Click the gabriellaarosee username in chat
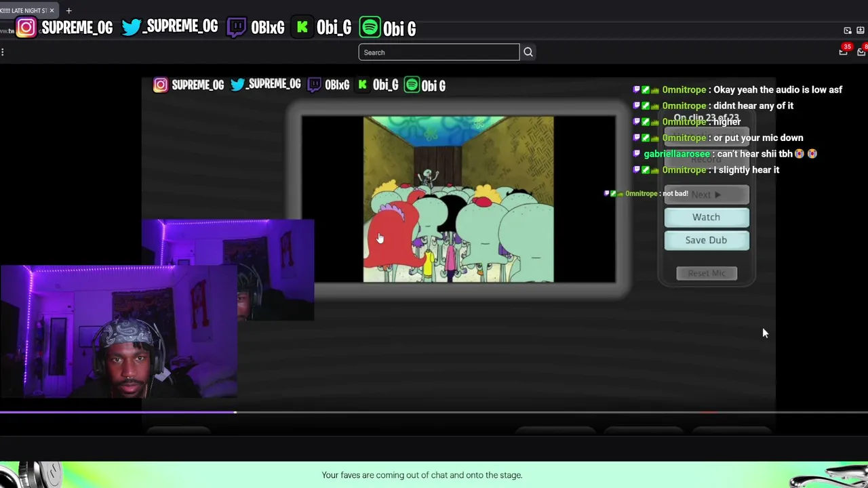868x488 pixels. tap(676, 154)
